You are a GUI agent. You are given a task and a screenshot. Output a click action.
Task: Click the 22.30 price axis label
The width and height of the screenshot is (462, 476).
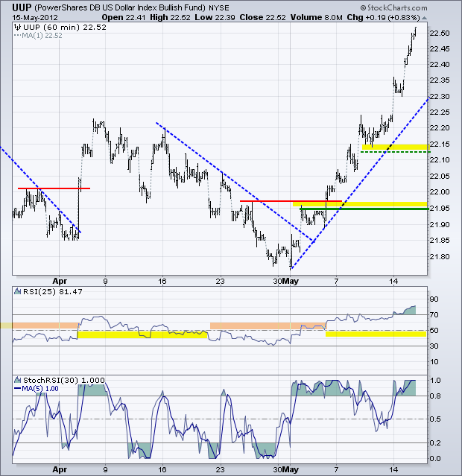[x=439, y=97]
